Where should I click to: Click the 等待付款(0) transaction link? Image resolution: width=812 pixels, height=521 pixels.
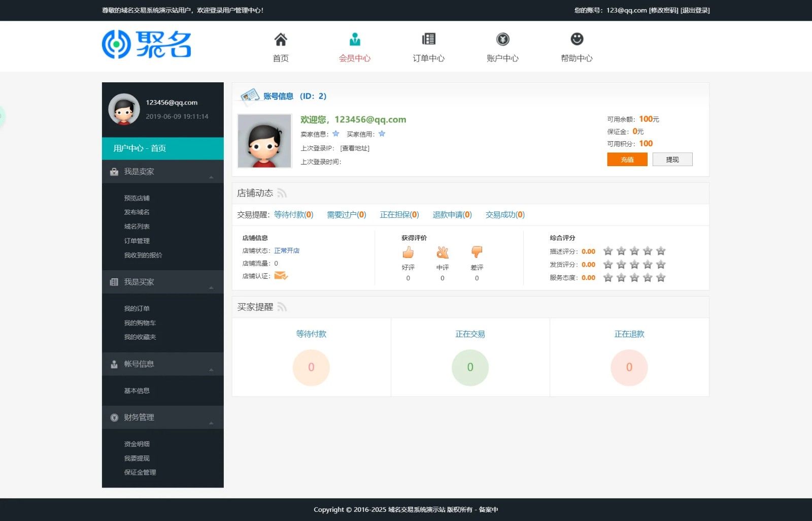[x=293, y=215]
